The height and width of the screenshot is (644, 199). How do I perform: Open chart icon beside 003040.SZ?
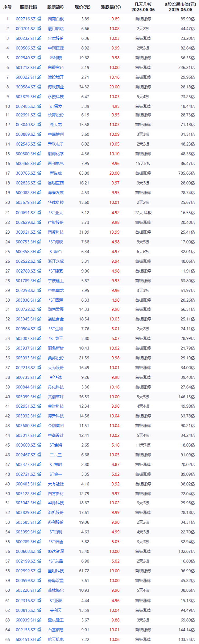[x=39, y=125]
